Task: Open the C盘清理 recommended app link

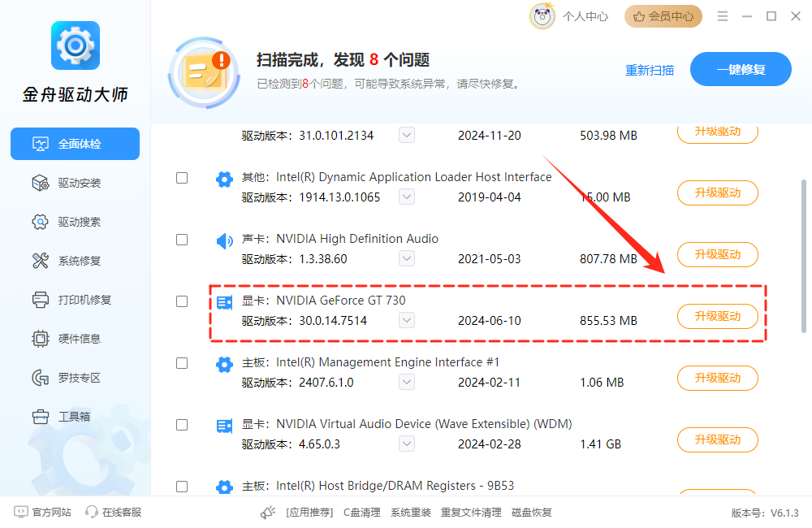Action: [362, 513]
